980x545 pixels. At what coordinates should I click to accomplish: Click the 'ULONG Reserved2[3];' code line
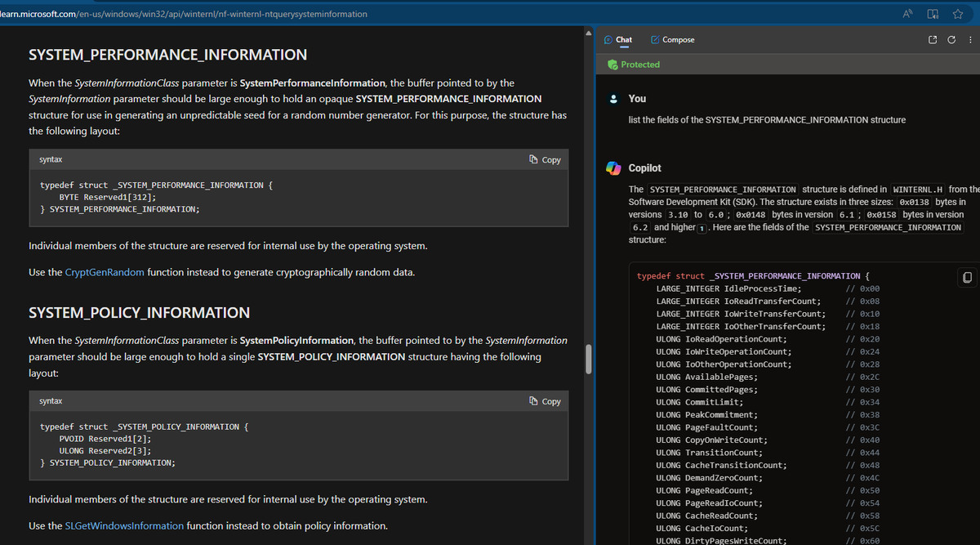pyautogui.click(x=105, y=450)
